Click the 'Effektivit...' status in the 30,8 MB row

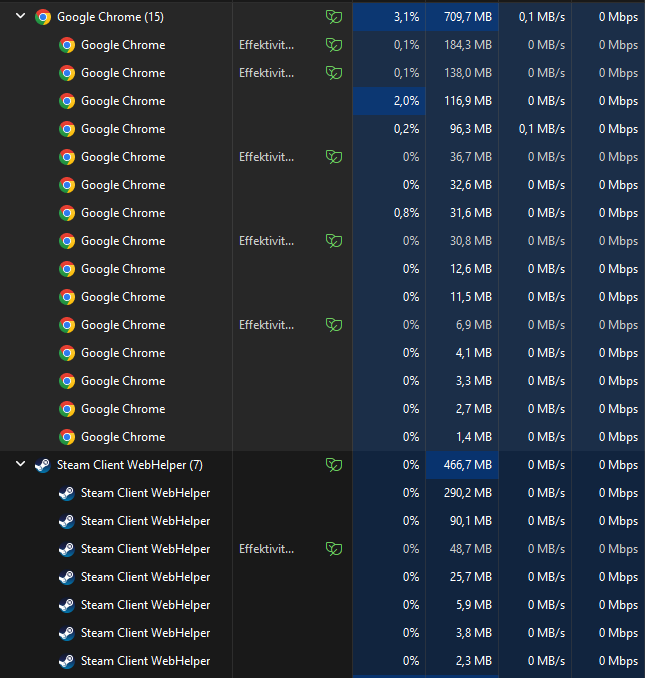coord(266,241)
